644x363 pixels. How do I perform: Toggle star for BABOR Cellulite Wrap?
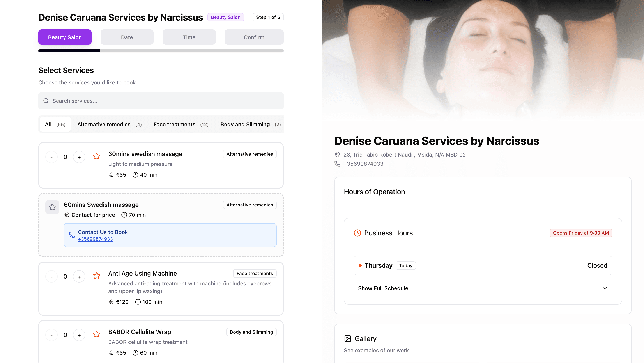pos(97,334)
